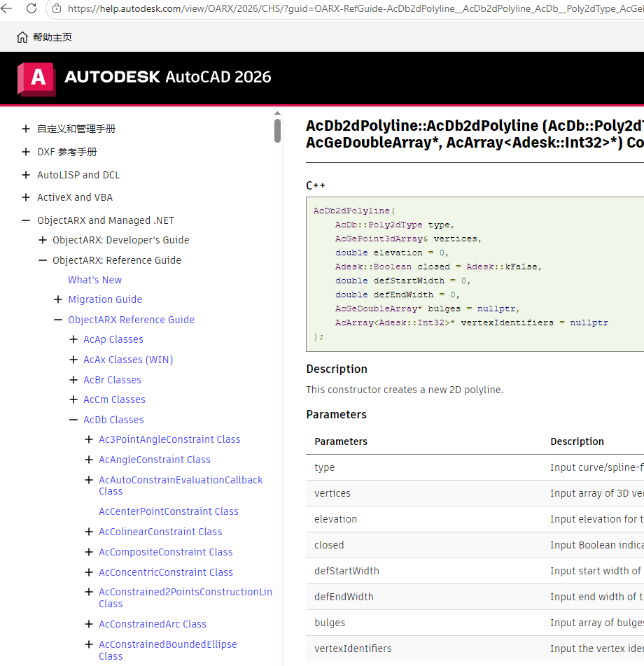Select ObjectARX: Reference Guide tree item
This screenshot has width=644, height=666.
117,260
